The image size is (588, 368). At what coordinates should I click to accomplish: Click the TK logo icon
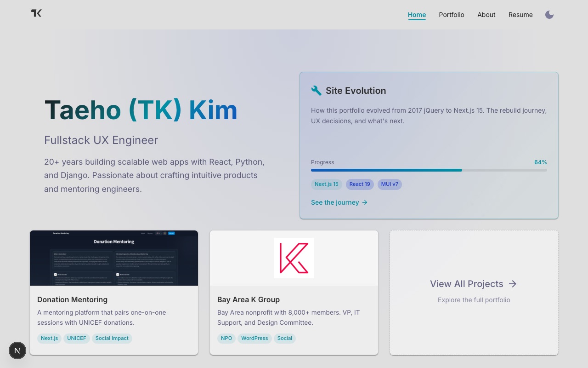(36, 13)
